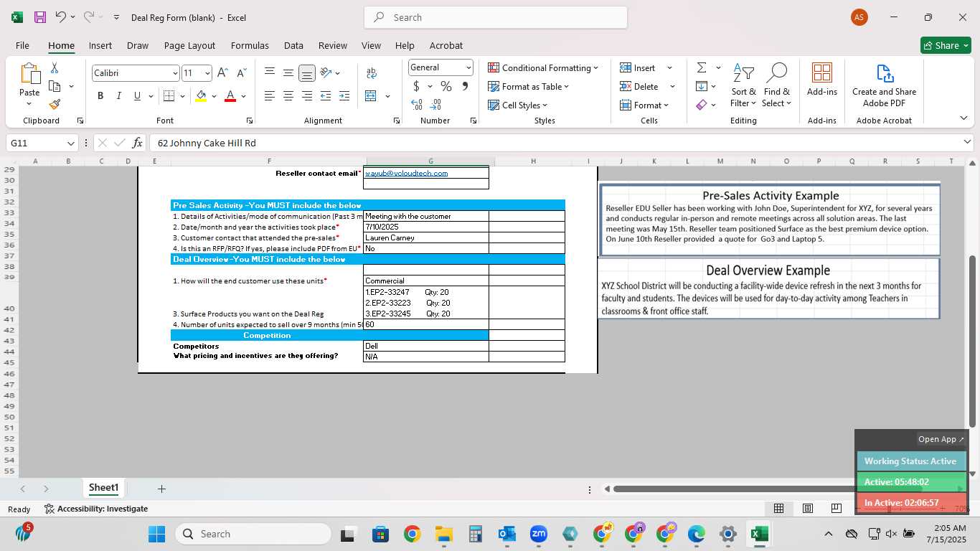Image resolution: width=980 pixels, height=551 pixels.
Task: Click the Paste clipboard icon
Action: pyautogui.click(x=29, y=75)
